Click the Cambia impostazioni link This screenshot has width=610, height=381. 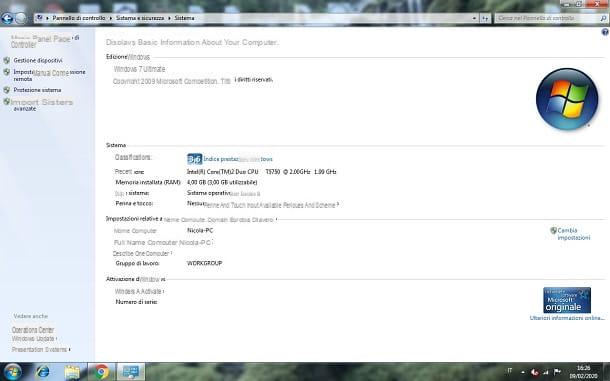tap(573, 234)
